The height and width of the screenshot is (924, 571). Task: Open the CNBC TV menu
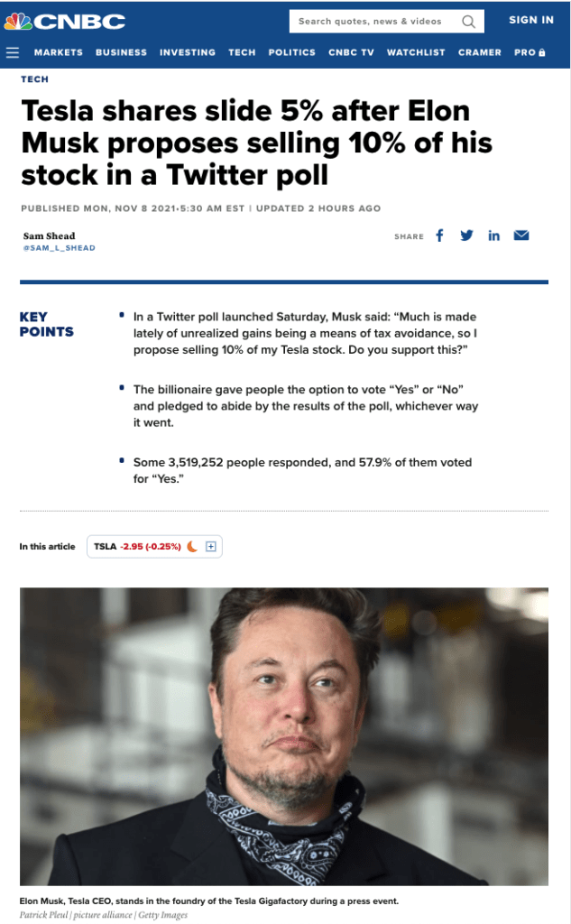point(351,52)
